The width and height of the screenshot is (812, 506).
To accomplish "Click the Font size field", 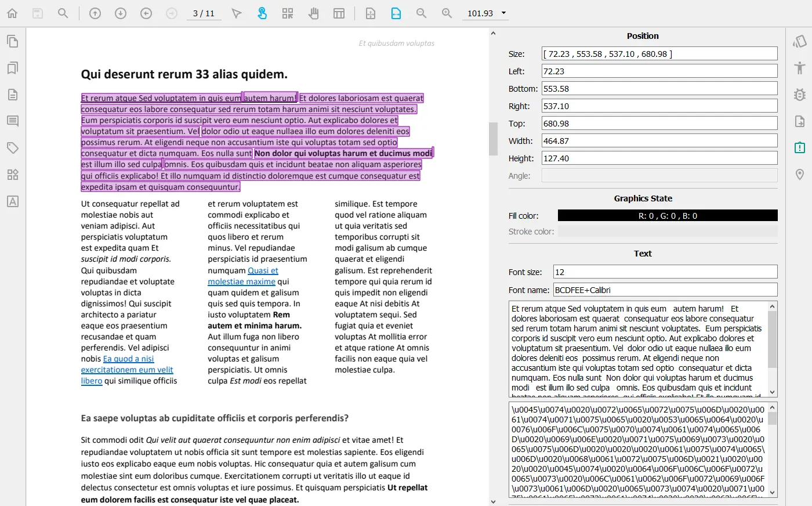I will click(665, 272).
